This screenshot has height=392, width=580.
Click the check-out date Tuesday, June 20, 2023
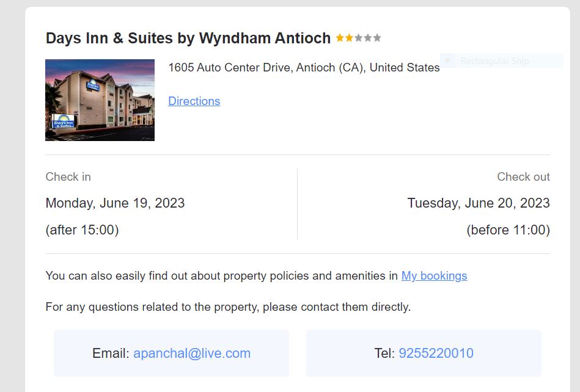477,203
